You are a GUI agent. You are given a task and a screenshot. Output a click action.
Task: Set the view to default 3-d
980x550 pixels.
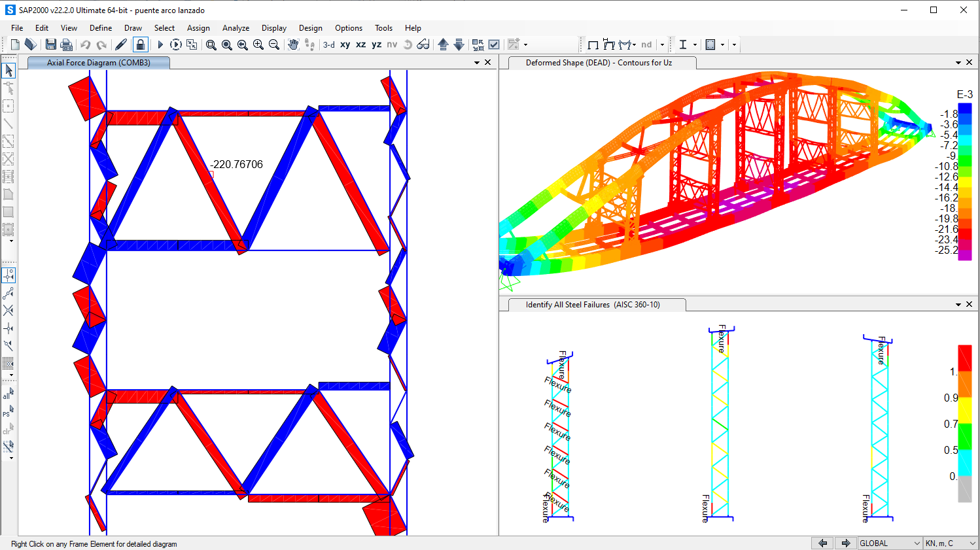tap(328, 44)
